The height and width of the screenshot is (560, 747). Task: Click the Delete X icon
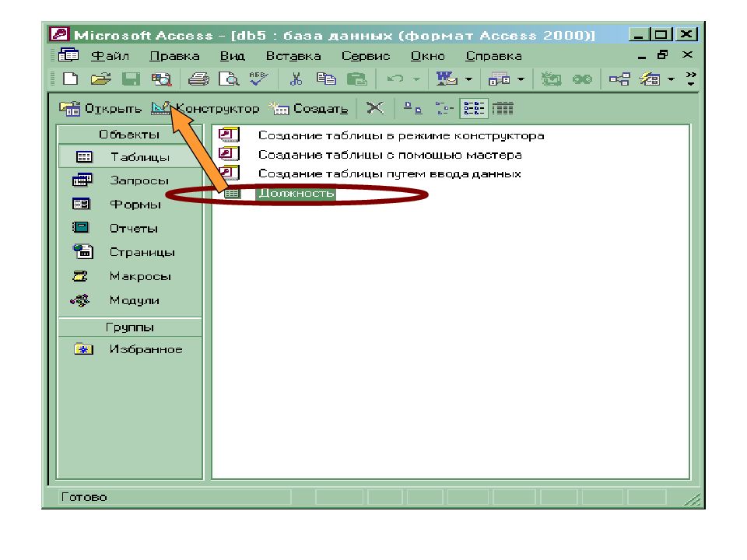(x=375, y=108)
